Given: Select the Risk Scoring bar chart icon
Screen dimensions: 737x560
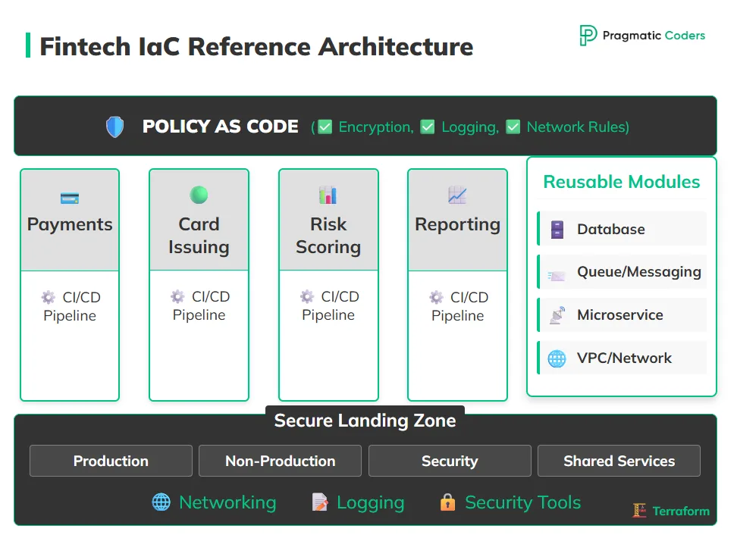Looking at the screenshot, I should pos(328,195).
